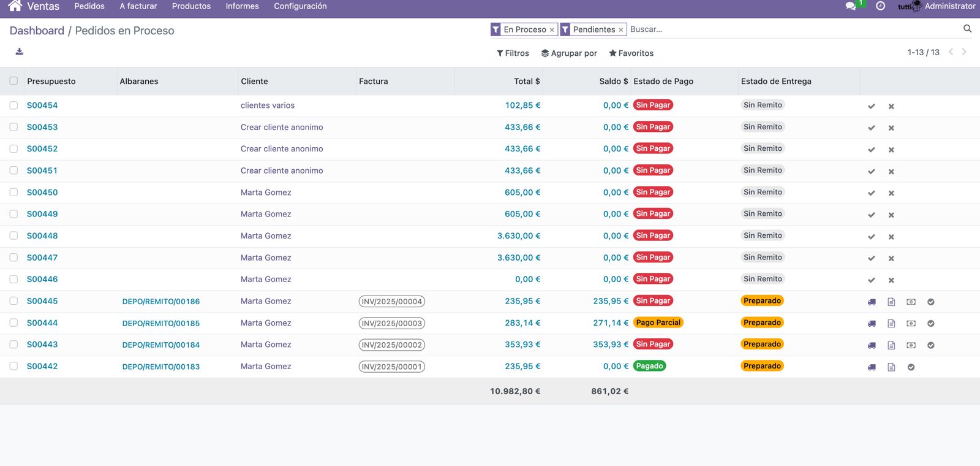Screen dimensions: 980x466
Task: Click the home icon next to Ventas
Action: tap(15, 6)
